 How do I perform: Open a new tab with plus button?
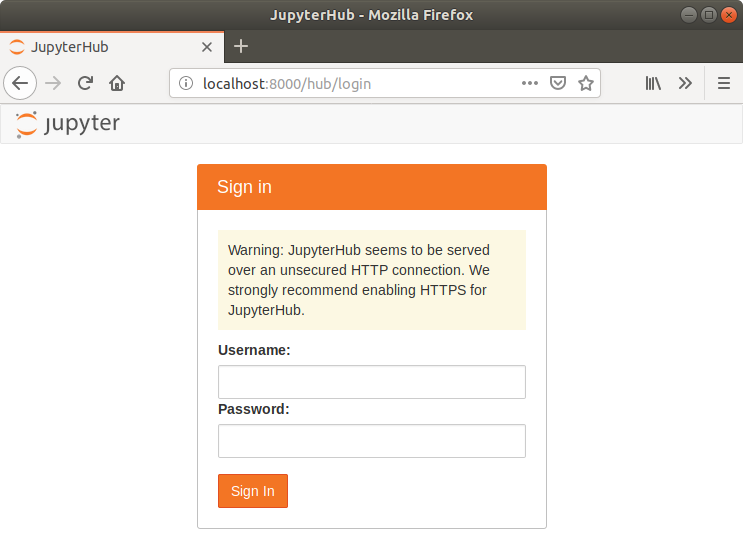tap(241, 46)
